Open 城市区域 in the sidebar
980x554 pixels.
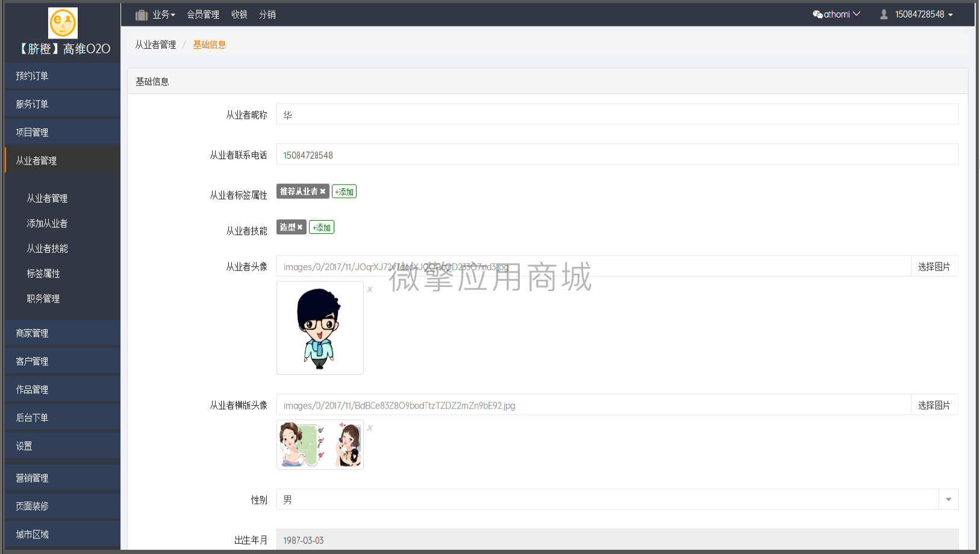click(x=63, y=534)
